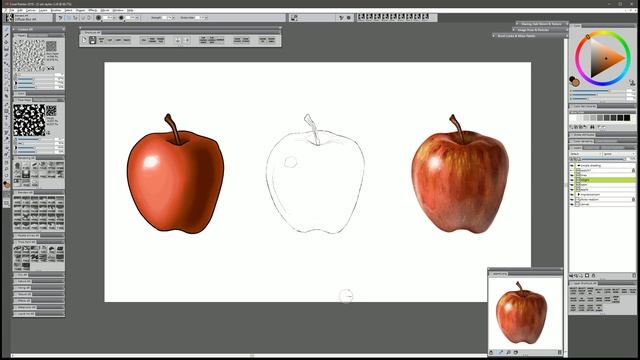Click the save icon in custom palette
640x360 pixels.
[93, 40]
